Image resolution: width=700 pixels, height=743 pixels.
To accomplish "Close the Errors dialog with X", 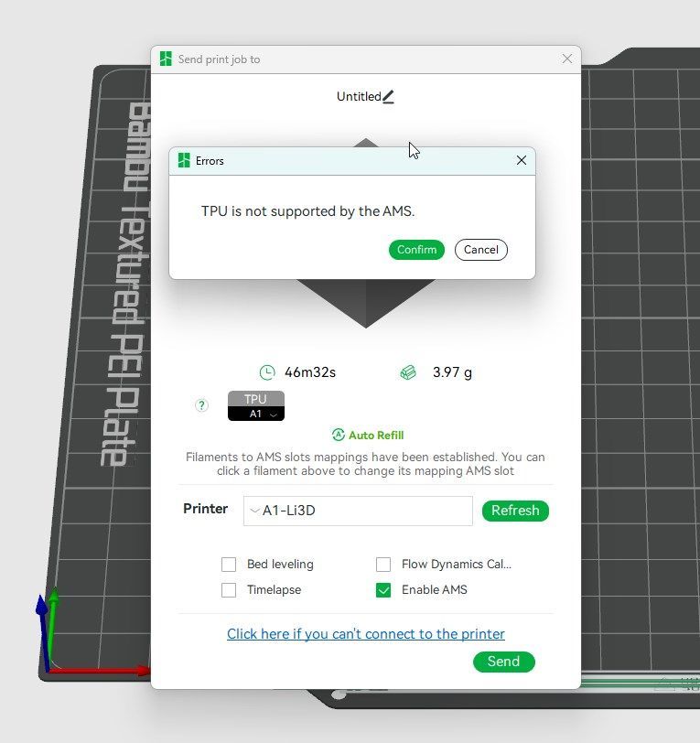I will [522, 161].
